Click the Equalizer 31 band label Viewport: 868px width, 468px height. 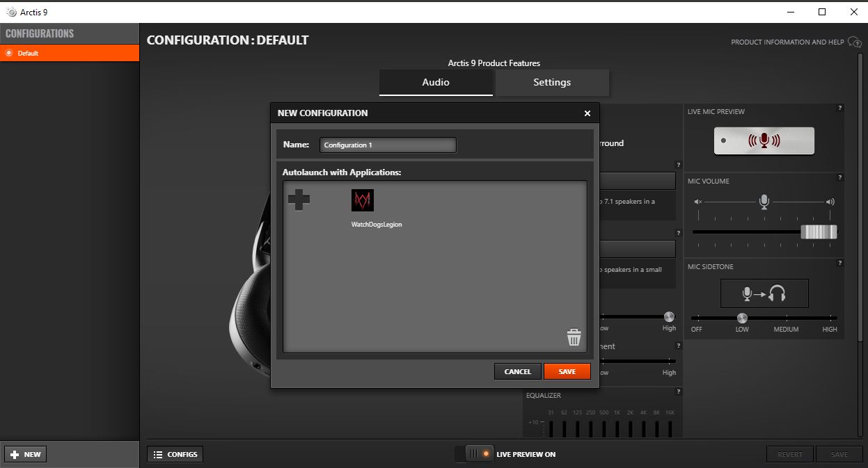551,412
